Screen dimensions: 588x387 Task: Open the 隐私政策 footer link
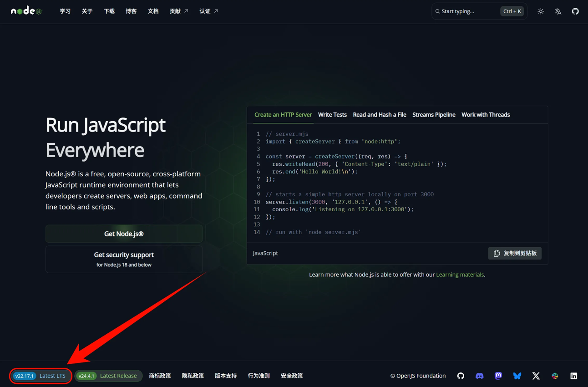[193, 376]
